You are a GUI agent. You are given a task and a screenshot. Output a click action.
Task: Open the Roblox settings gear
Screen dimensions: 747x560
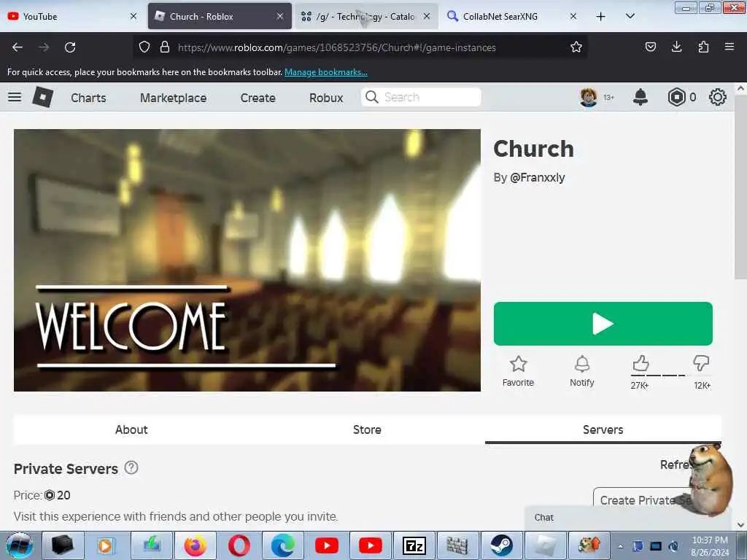point(718,97)
